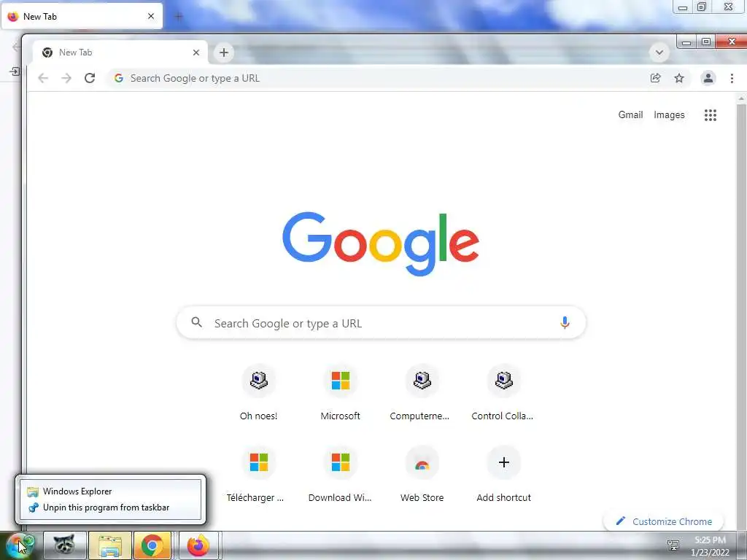Open the Microsoft shortcut tile
This screenshot has width=747, height=560.
click(340, 393)
